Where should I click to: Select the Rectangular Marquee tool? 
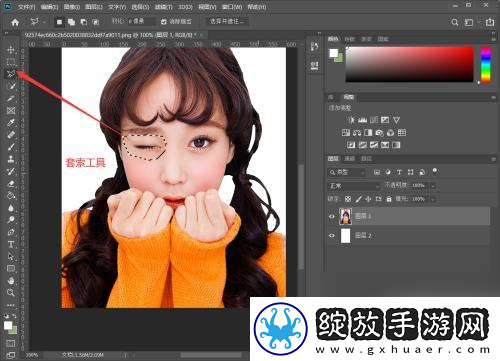(x=11, y=62)
